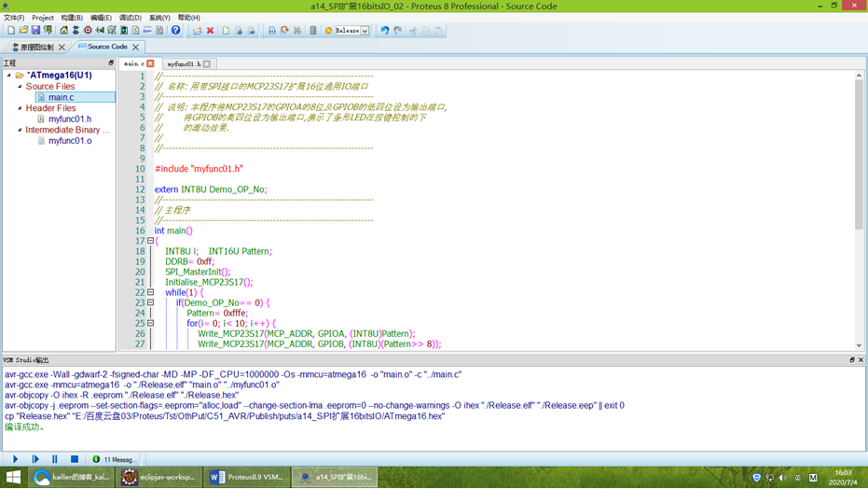Switch to the eclipse workspace taskbar item
Image resolution: width=868 pixels, height=489 pixels.
click(x=158, y=477)
